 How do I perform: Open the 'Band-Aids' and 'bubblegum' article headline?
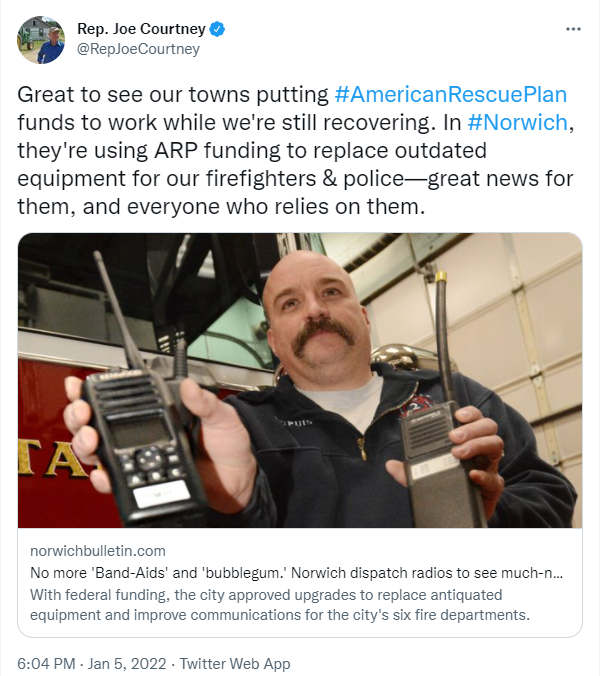tap(297, 573)
